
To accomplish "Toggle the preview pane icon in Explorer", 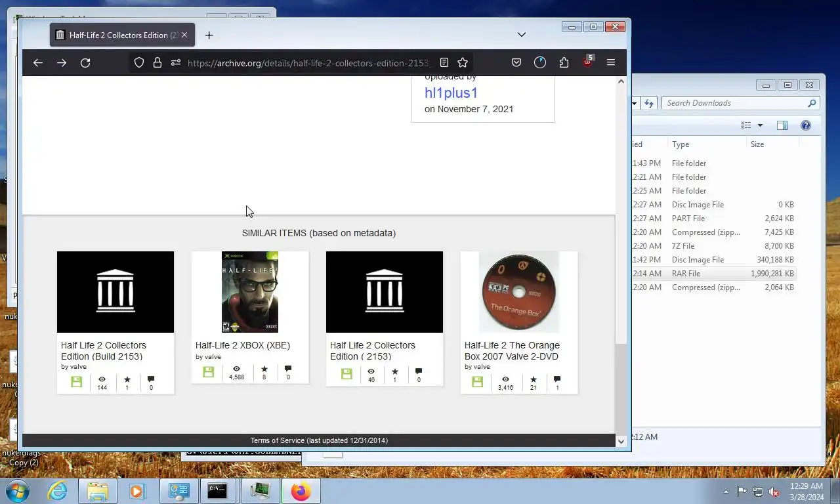I will 782,125.
